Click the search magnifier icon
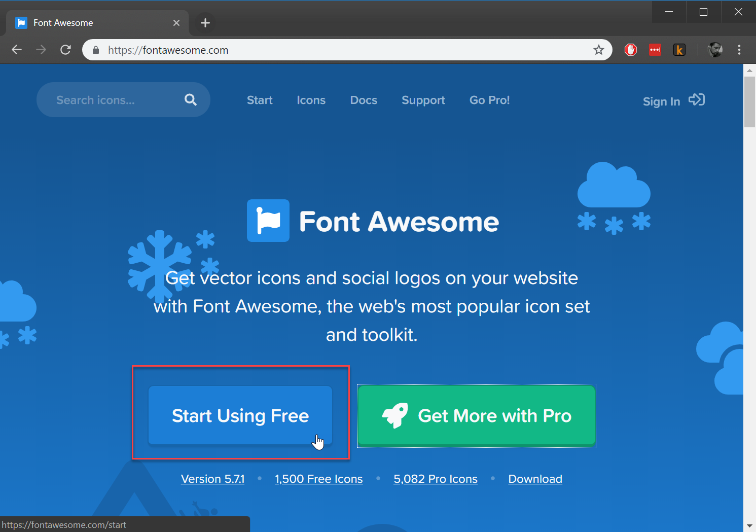Screen dimensions: 756x532 coord(191,100)
